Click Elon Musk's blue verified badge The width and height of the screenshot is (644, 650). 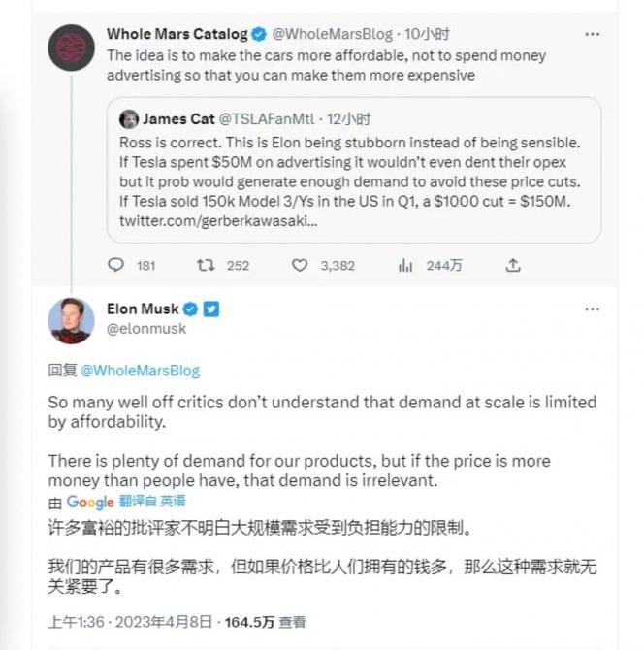tap(191, 309)
